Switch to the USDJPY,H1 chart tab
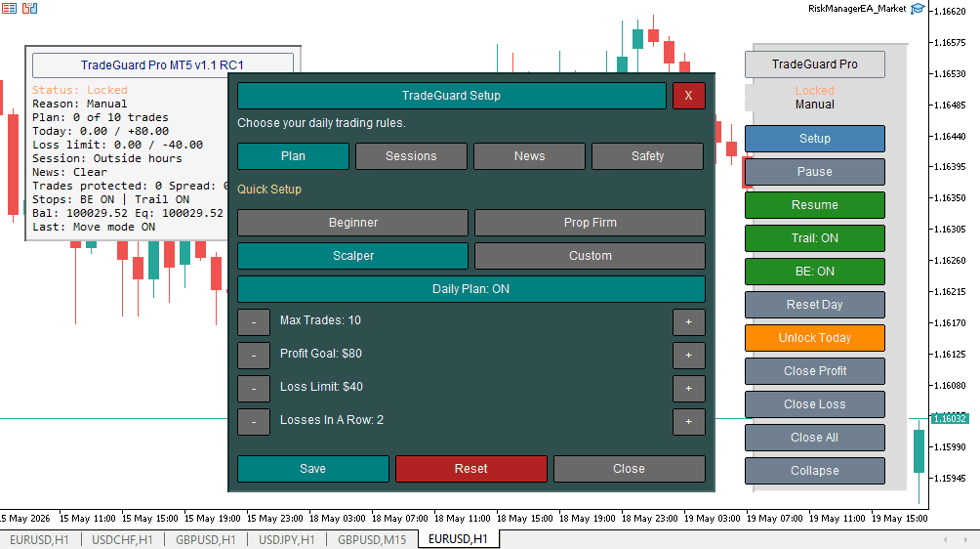Image resolution: width=980 pixels, height=549 pixels. click(x=287, y=539)
